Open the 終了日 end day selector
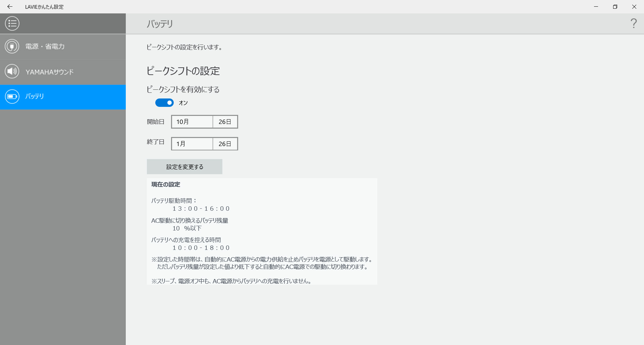The image size is (644, 345). point(225,144)
